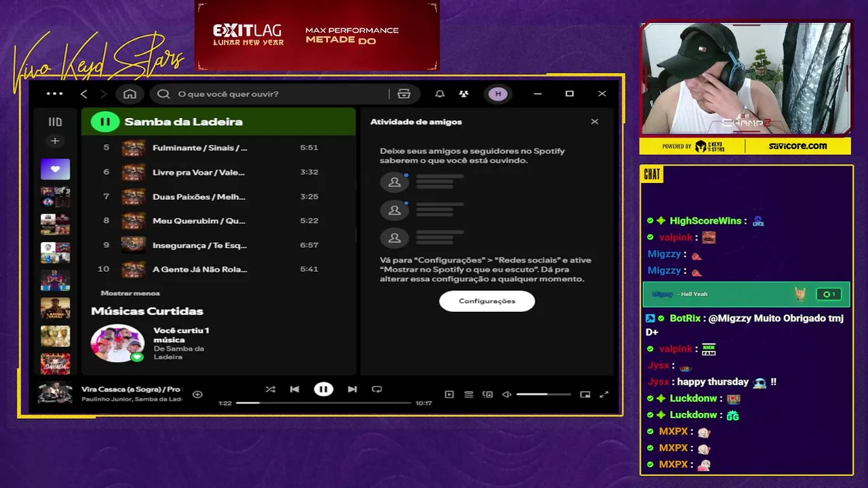Click cover art of track number 7
Viewport: 868px width, 488px height.
(134, 197)
